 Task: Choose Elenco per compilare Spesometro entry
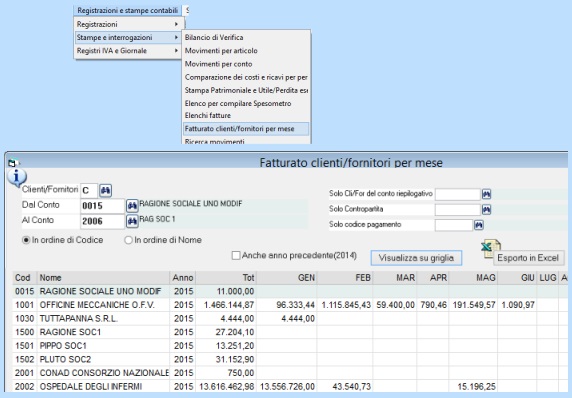click(x=246, y=104)
